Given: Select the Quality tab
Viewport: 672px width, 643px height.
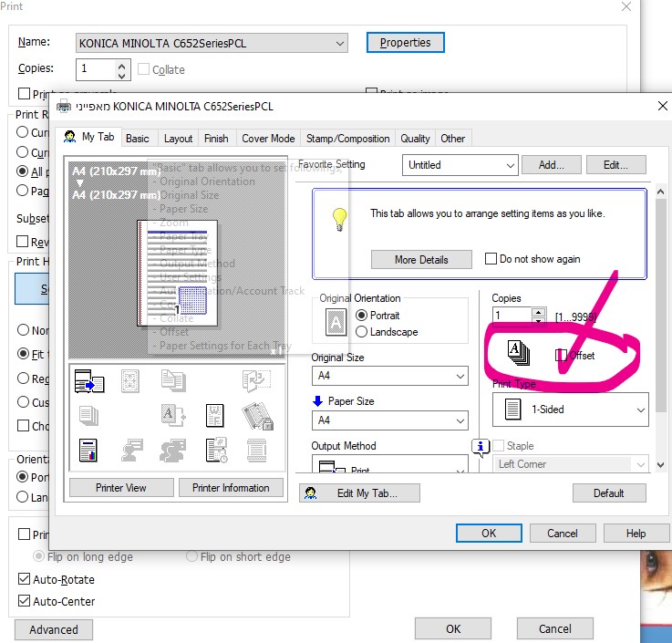Looking at the screenshot, I should click(x=415, y=139).
